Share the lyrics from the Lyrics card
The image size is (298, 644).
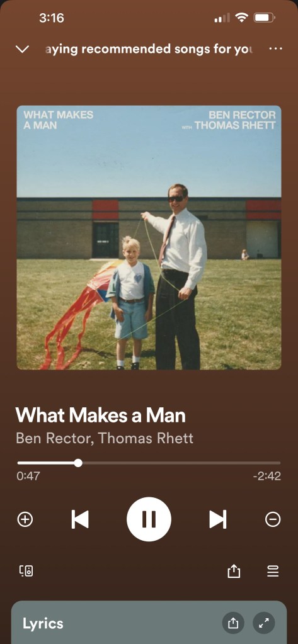pyautogui.click(x=233, y=623)
